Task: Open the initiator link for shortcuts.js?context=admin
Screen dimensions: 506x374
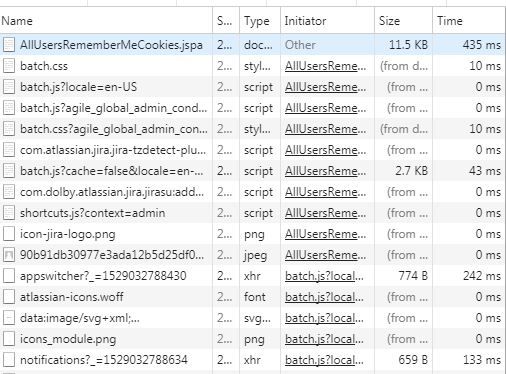Action: pyautogui.click(x=325, y=213)
